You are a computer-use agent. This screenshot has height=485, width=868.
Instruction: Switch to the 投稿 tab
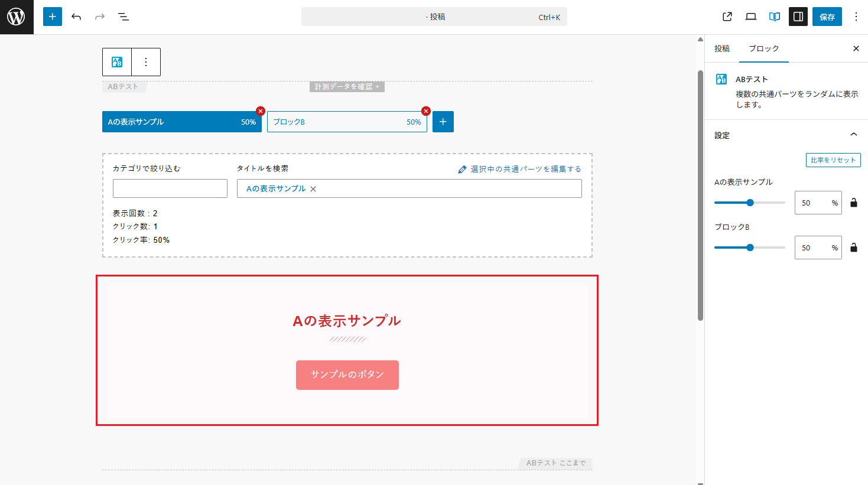[x=721, y=48]
